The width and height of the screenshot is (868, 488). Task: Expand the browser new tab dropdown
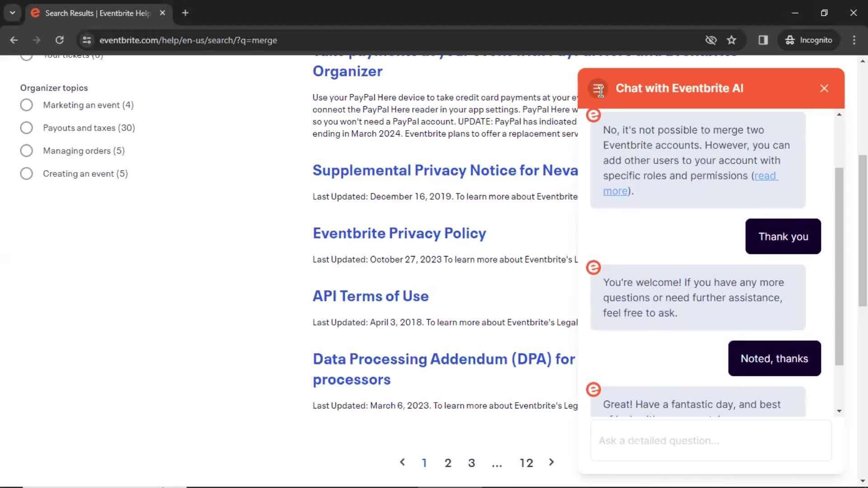coord(12,13)
